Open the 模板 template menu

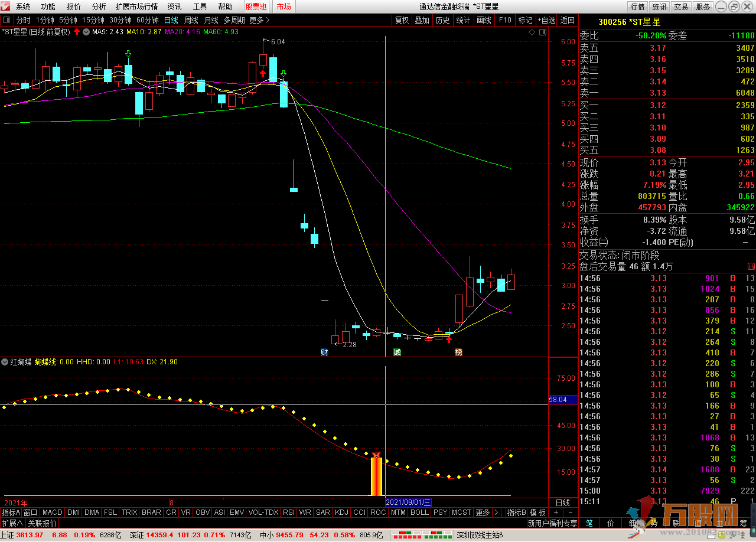(537, 512)
